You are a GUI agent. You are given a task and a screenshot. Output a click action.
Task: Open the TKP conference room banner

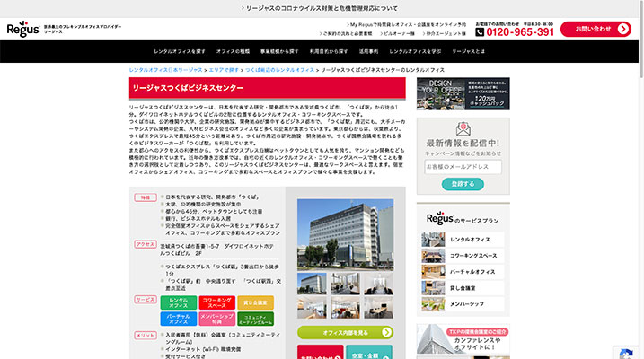(463, 339)
